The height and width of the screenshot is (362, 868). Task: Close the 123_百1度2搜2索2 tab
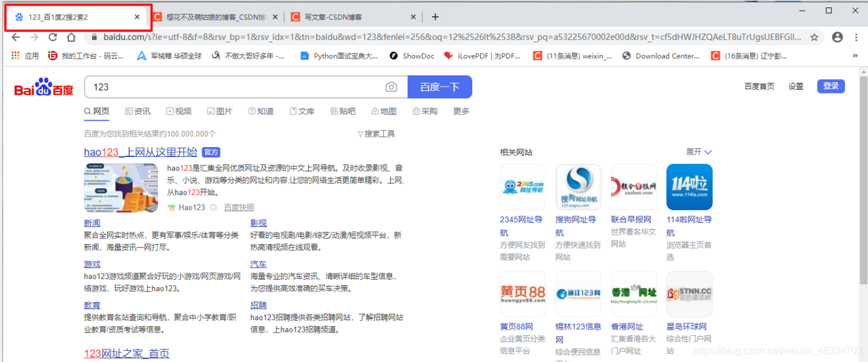pos(137,17)
